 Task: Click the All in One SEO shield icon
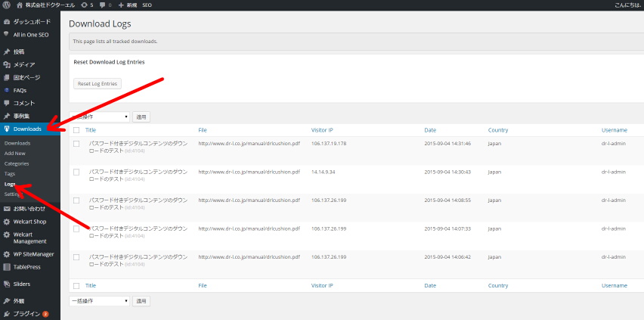tap(7, 35)
